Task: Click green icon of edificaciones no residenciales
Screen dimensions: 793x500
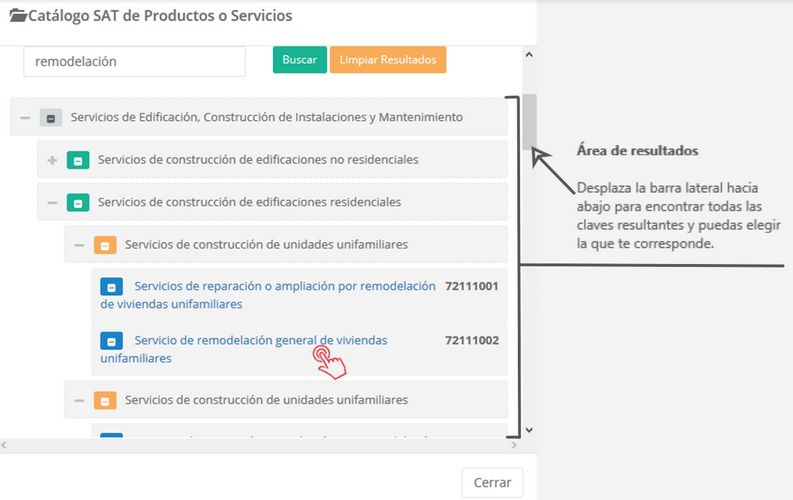Action: [78, 160]
